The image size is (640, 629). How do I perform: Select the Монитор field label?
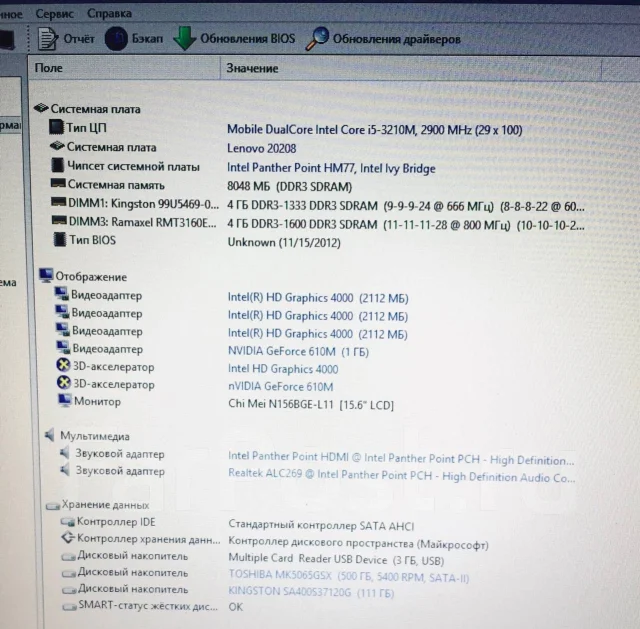pos(98,401)
